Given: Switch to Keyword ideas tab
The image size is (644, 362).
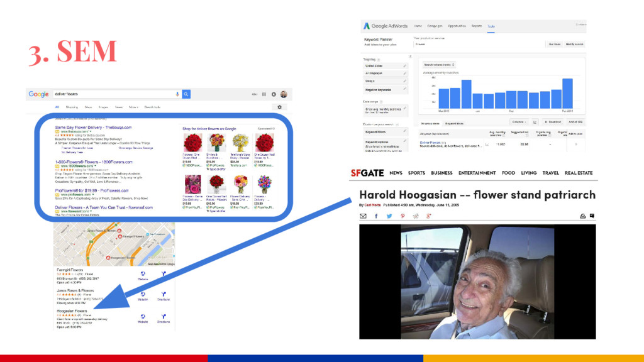Looking at the screenshot, I should pyautogui.click(x=454, y=123).
